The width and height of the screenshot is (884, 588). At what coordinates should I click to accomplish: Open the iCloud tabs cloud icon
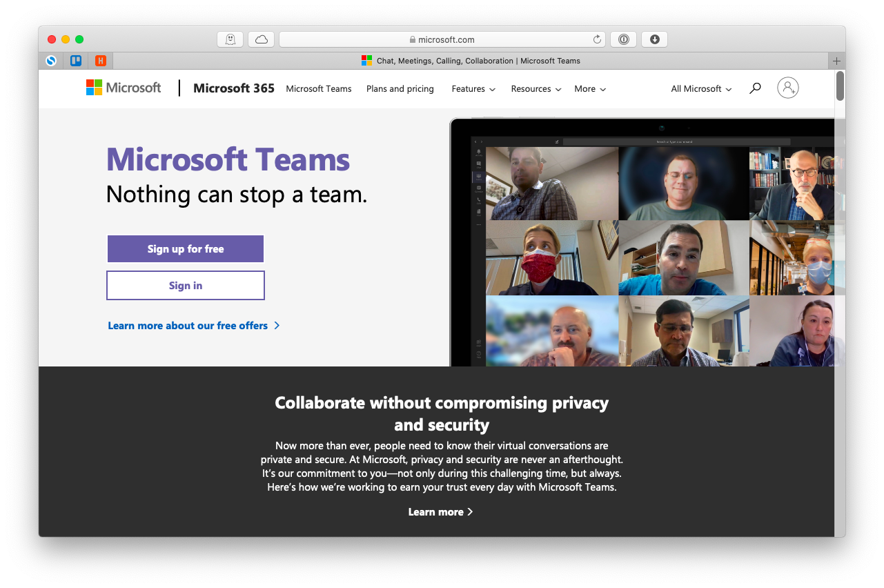tap(262, 39)
